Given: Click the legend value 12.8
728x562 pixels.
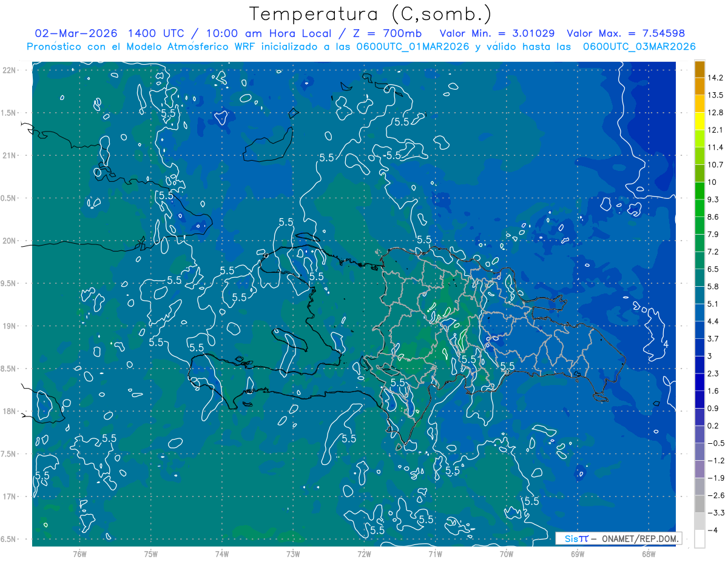Looking at the screenshot, I should coord(715,112).
